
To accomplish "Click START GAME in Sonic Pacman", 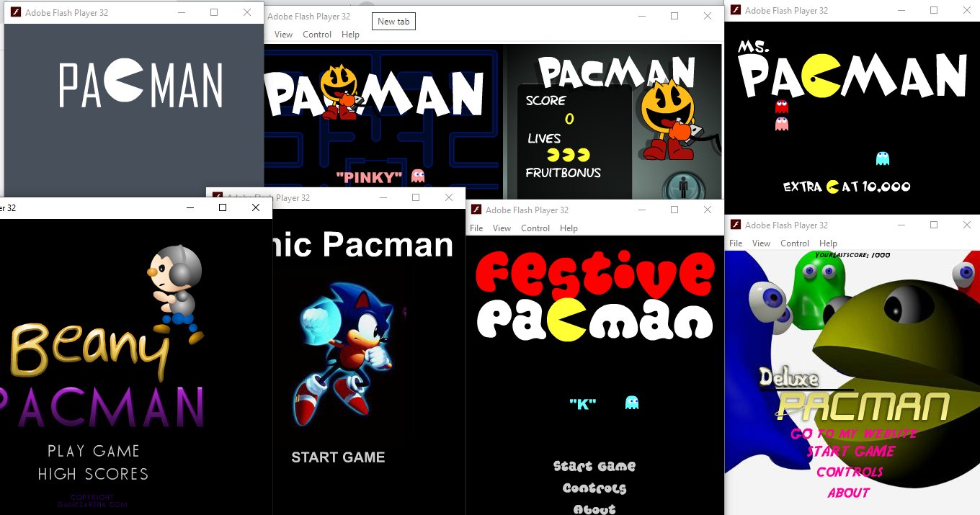I will pos(338,457).
